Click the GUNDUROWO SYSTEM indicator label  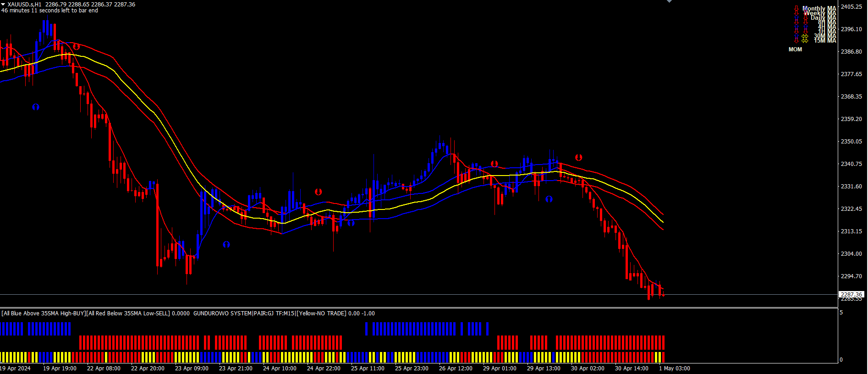222,313
